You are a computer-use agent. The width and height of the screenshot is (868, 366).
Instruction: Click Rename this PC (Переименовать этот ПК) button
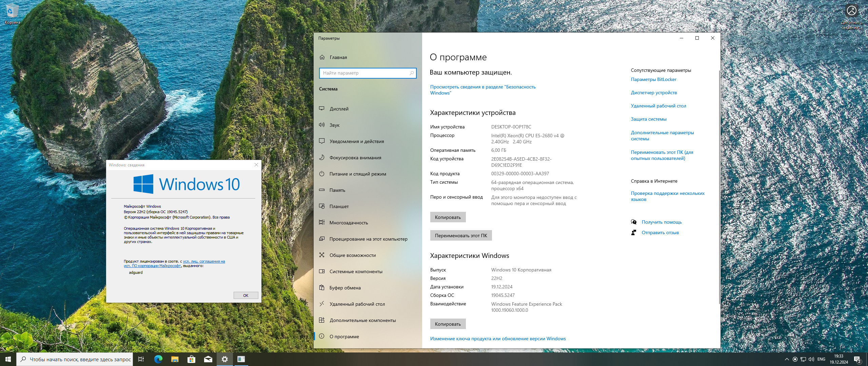click(x=461, y=236)
